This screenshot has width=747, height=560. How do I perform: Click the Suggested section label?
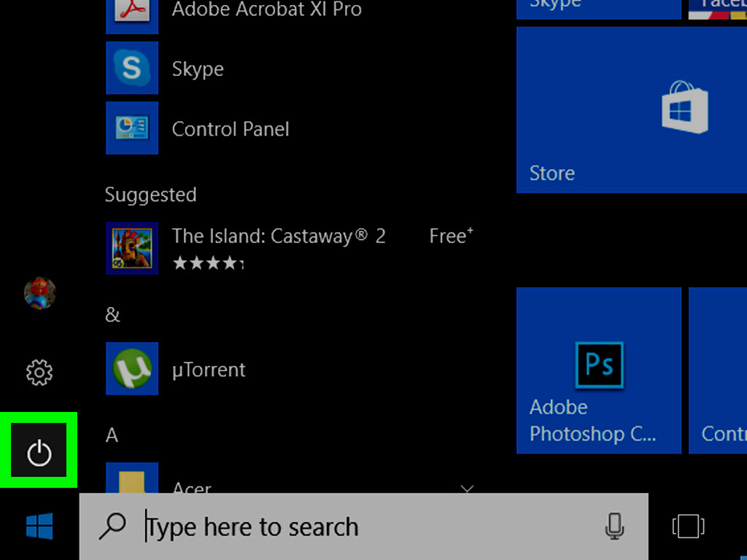coord(150,195)
